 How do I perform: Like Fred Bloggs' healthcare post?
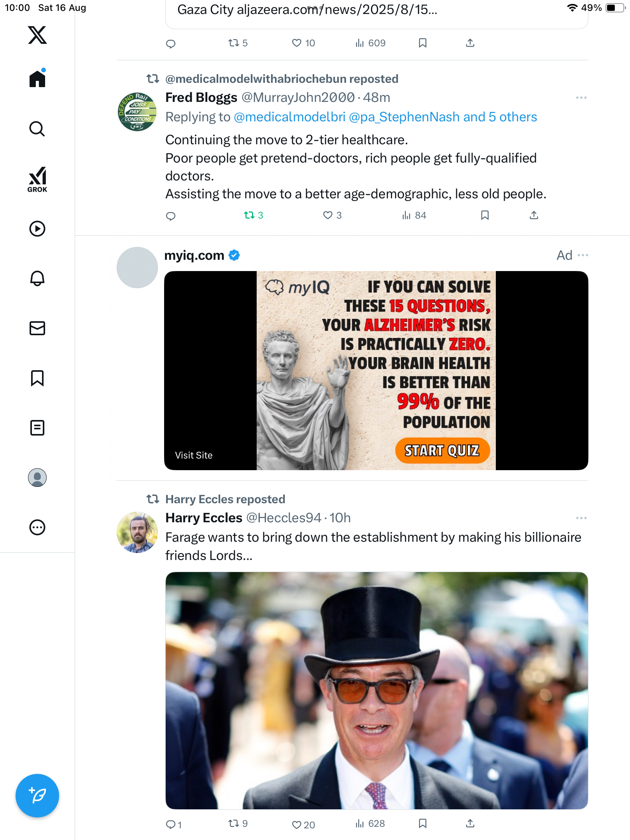tap(328, 215)
